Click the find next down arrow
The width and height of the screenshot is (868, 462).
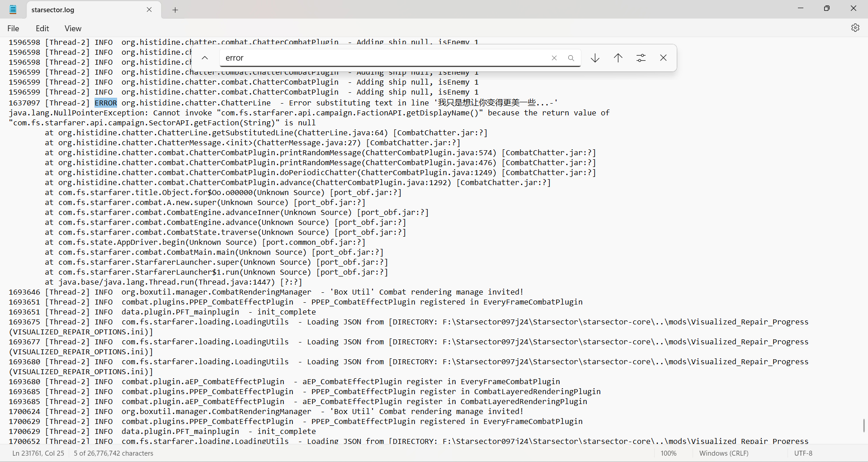tap(595, 58)
